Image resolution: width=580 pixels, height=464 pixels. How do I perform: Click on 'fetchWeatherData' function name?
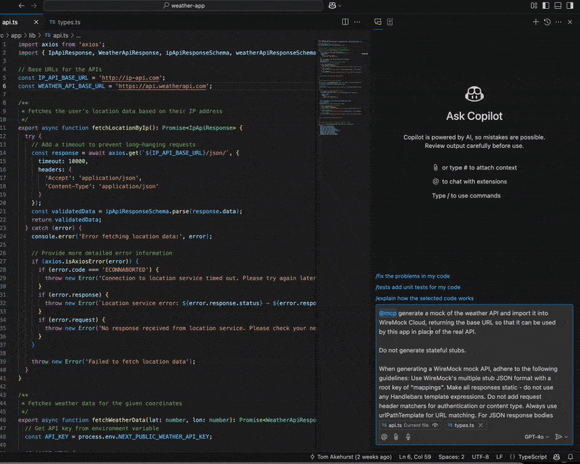119,420
